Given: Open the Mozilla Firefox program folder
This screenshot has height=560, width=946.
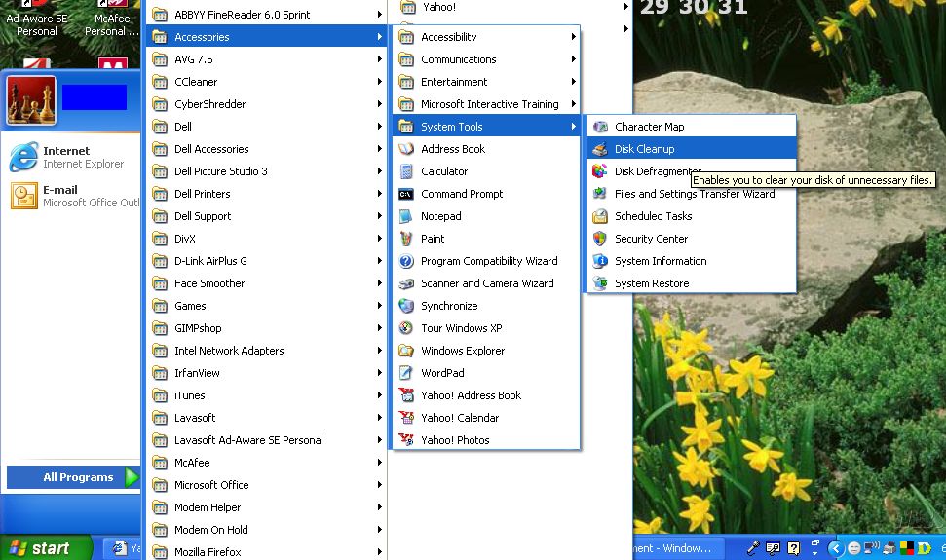Looking at the screenshot, I should pos(266,551).
